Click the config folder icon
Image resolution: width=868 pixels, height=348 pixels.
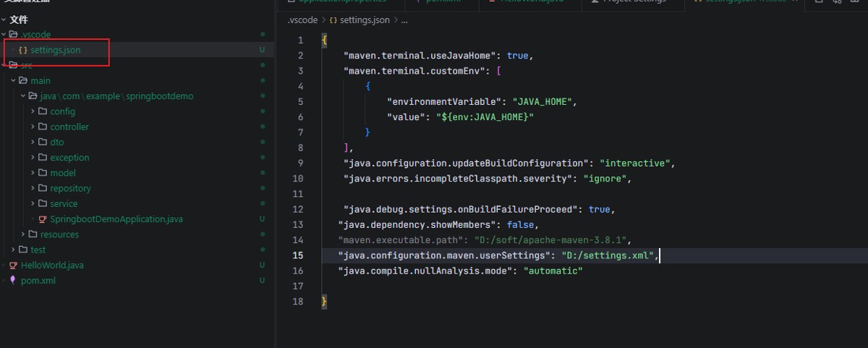[43, 111]
